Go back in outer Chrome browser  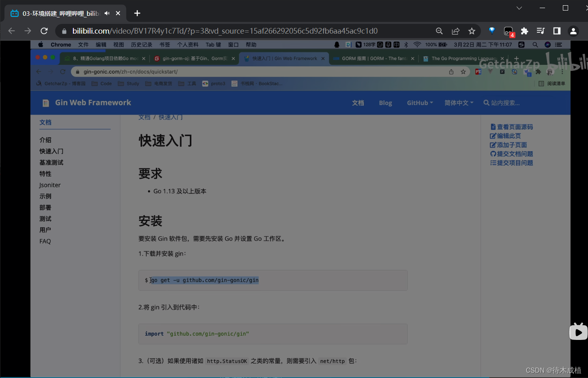coord(11,31)
